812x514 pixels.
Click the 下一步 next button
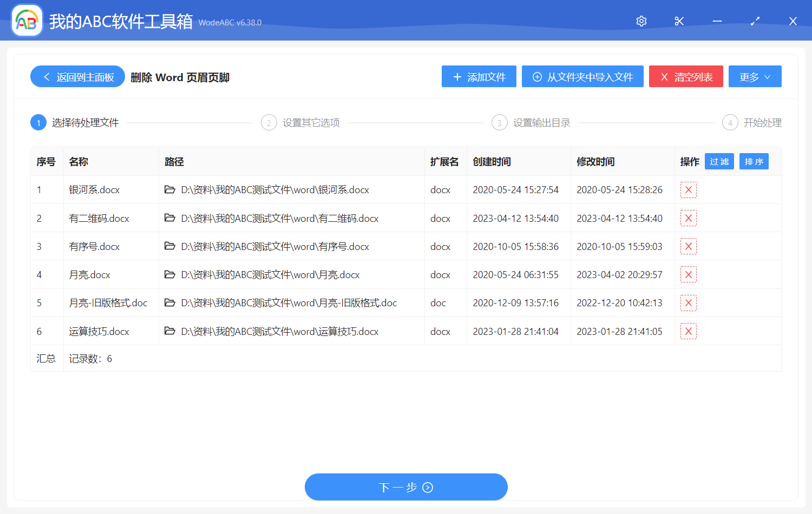(x=406, y=487)
